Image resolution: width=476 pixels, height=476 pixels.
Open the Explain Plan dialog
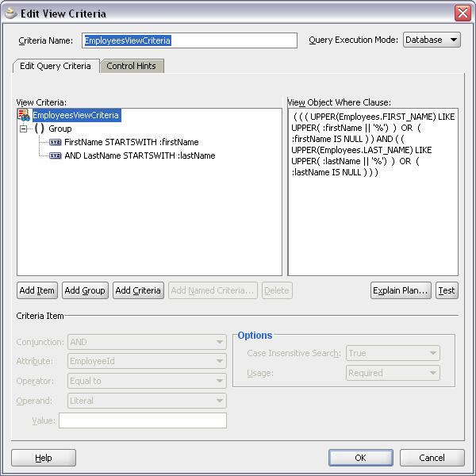click(401, 290)
